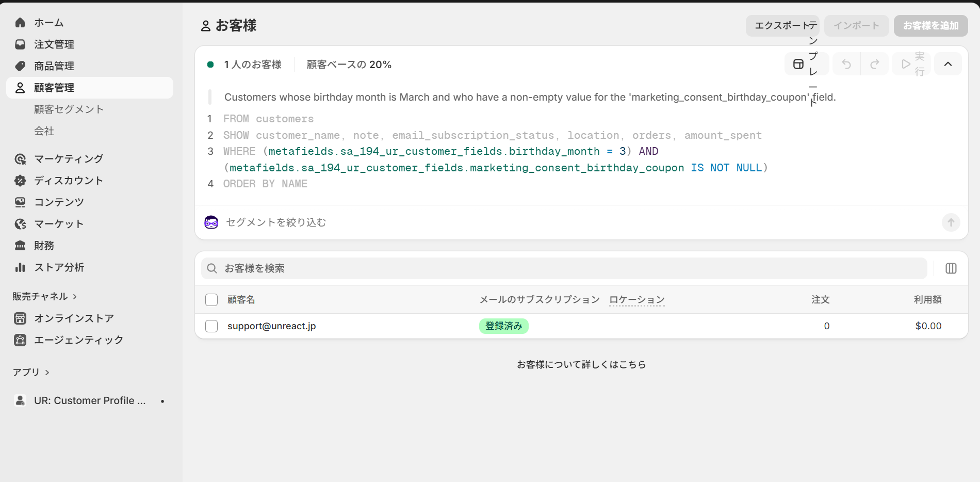The image size is (980, 482).
Task: Click the 1人のお客様 count label
Action: (253, 65)
